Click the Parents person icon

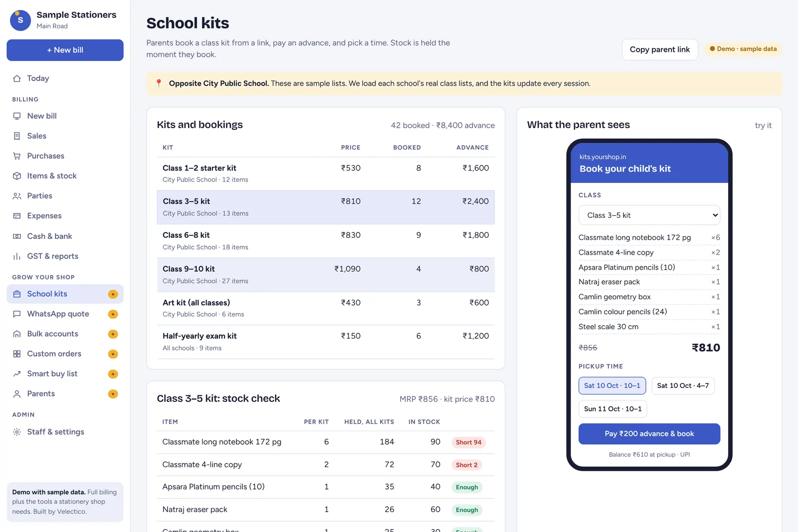click(x=17, y=394)
